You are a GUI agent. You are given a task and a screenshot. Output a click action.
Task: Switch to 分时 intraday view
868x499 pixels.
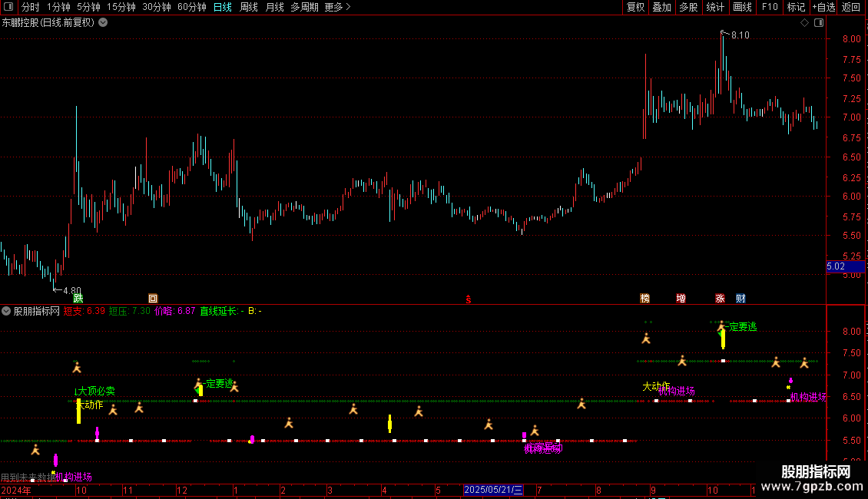click(x=31, y=7)
